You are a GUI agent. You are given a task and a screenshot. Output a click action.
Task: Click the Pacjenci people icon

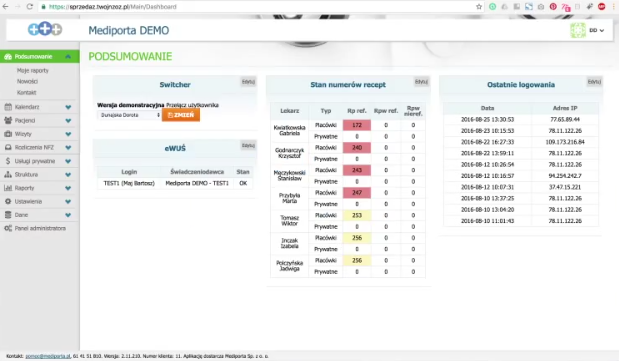(8, 120)
